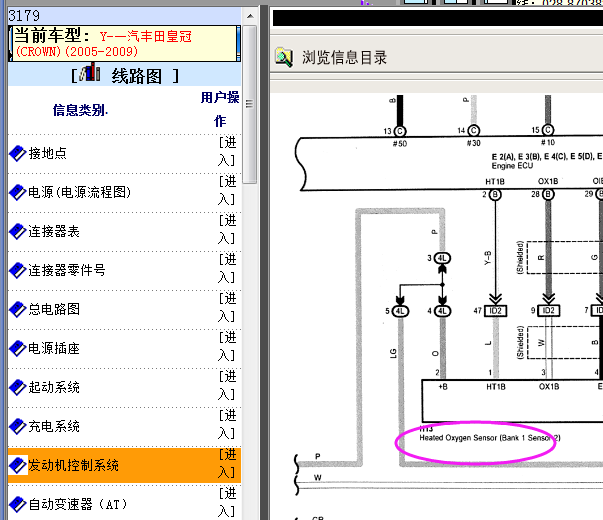Click [进入] link for 充电系统
Image resolution: width=603 pixels, height=520 pixels.
[x=227, y=425]
